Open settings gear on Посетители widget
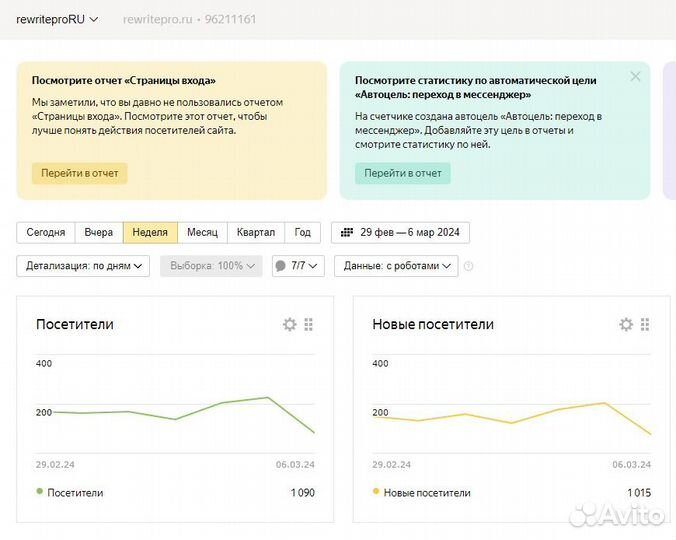676x540 pixels. (x=289, y=324)
